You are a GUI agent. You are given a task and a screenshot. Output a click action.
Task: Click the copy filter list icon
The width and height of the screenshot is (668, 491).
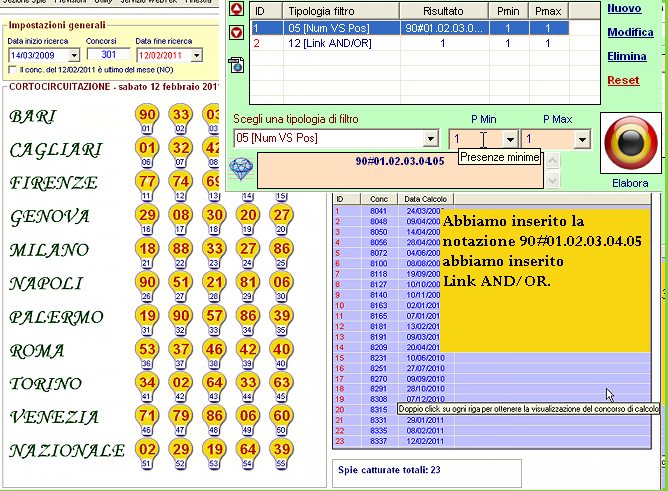click(236, 65)
